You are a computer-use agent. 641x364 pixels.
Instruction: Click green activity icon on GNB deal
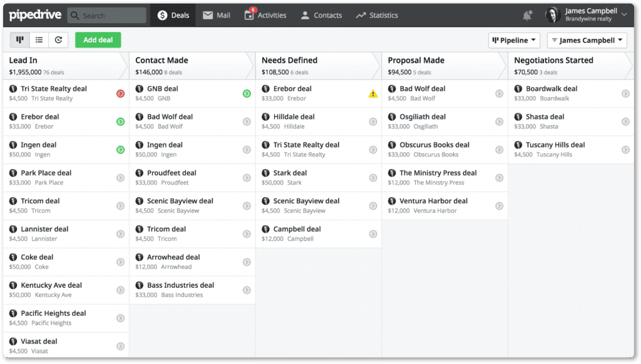(247, 94)
